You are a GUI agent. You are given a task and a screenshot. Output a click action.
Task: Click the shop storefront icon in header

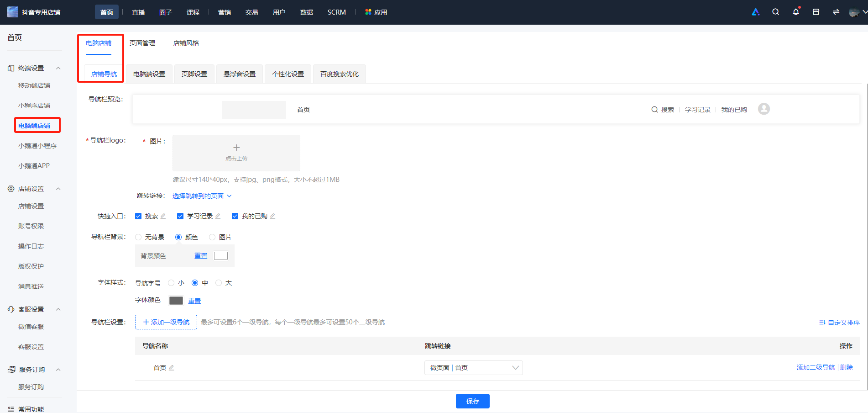point(816,12)
